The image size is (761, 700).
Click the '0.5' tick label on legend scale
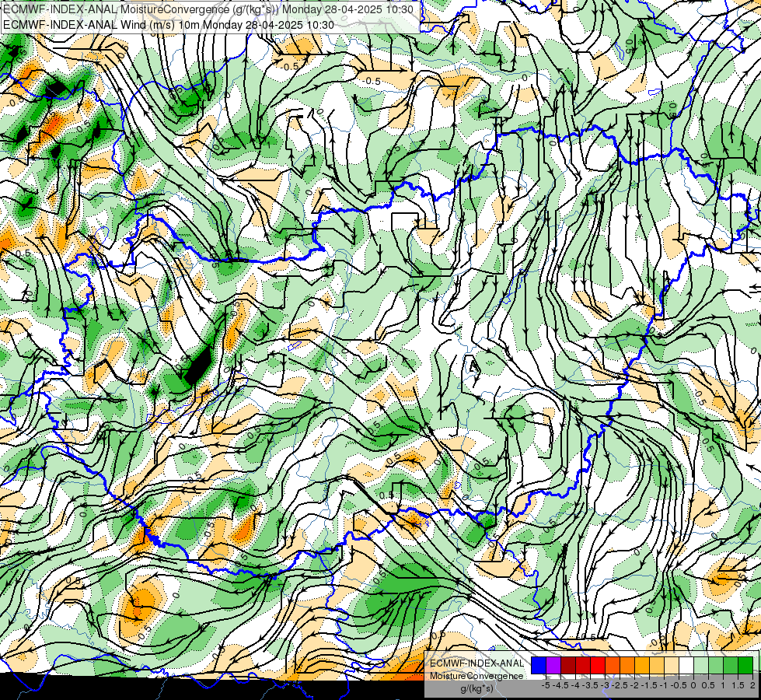(x=708, y=685)
